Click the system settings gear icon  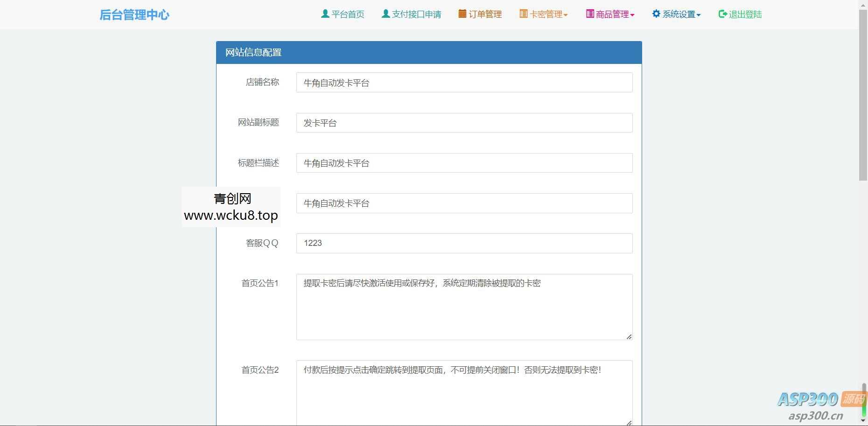655,14
